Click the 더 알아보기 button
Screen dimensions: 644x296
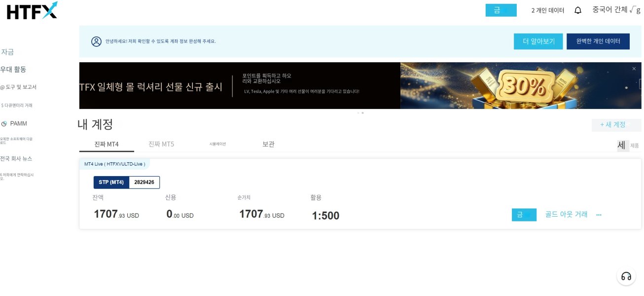538,41
